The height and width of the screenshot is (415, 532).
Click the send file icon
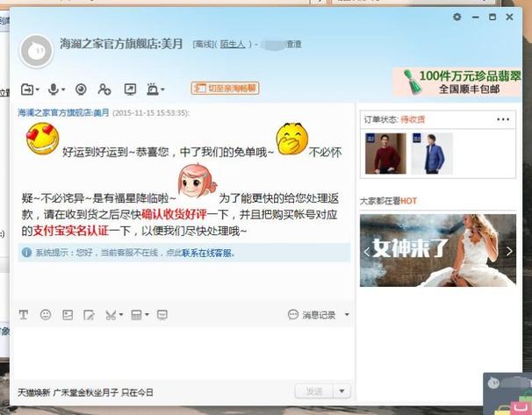click(x=27, y=89)
